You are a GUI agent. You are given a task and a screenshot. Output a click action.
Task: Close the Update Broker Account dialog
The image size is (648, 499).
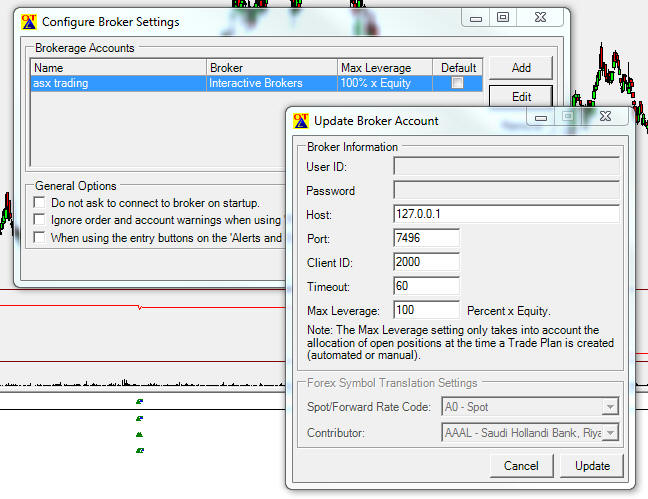(x=605, y=116)
